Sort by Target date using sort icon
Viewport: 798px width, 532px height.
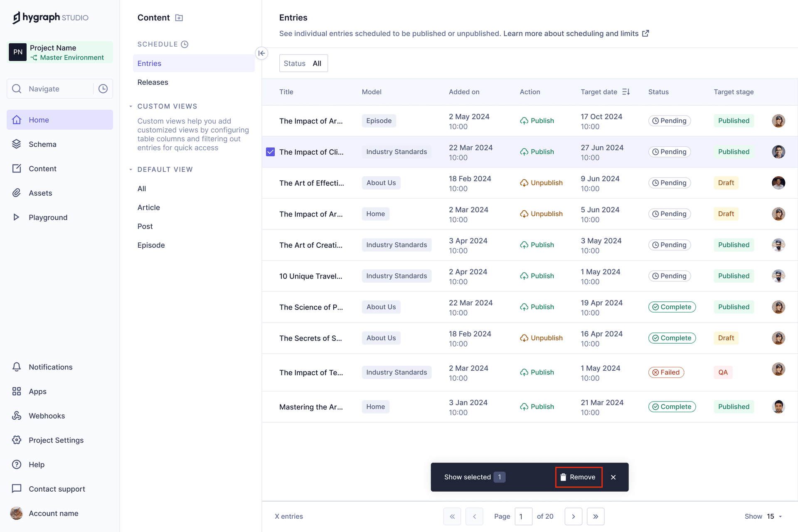pos(626,92)
